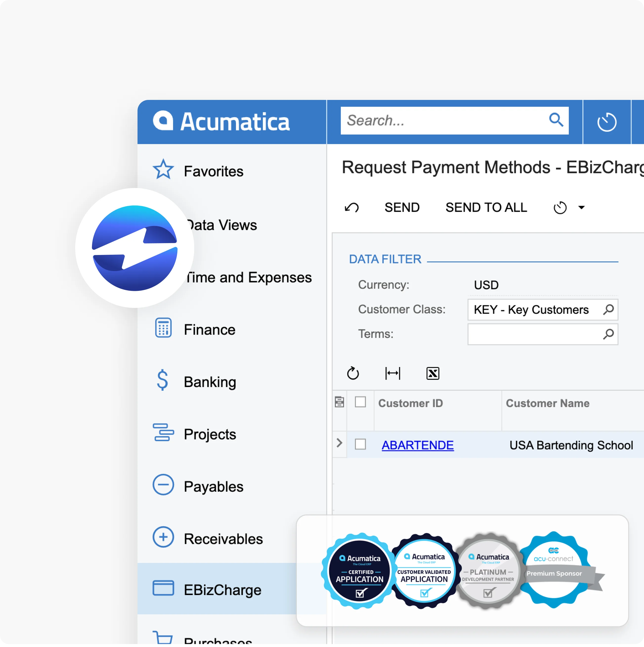
Task: Click the SEND button
Action: 402,208
